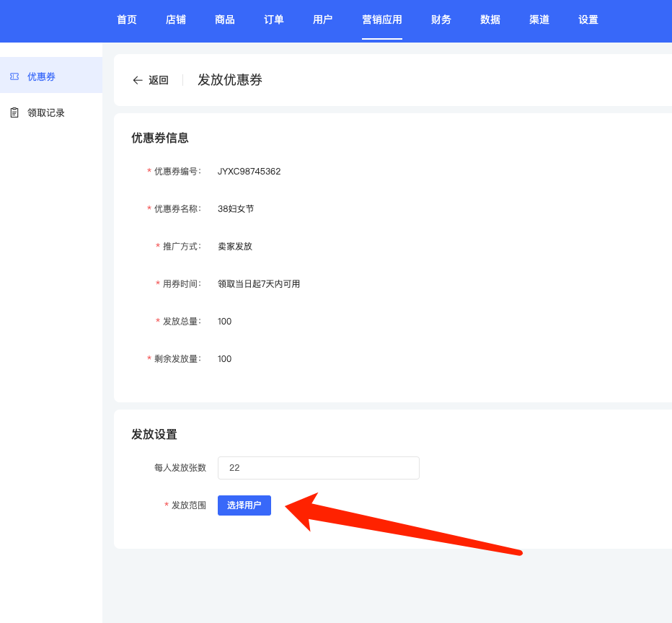This screenshot has width=672, height=623.
Task: Click the coupon code JYXC98745362
Action: coord(249,172)
